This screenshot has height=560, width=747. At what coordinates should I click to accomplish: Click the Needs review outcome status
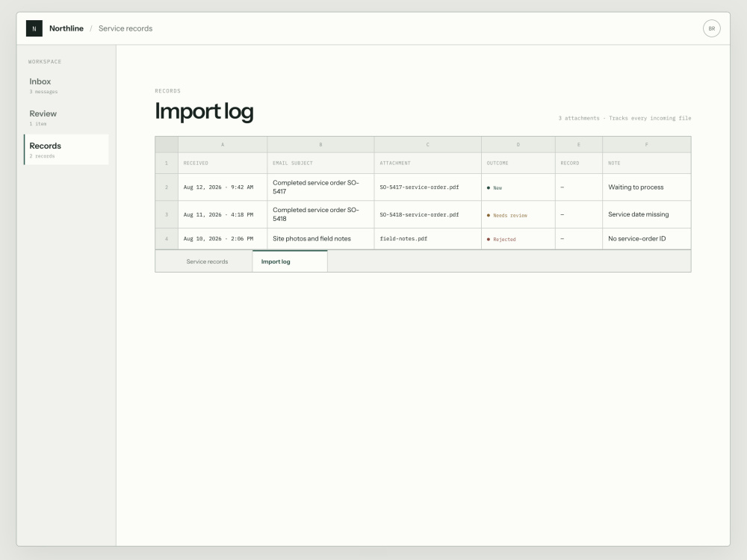pos(507,215)
